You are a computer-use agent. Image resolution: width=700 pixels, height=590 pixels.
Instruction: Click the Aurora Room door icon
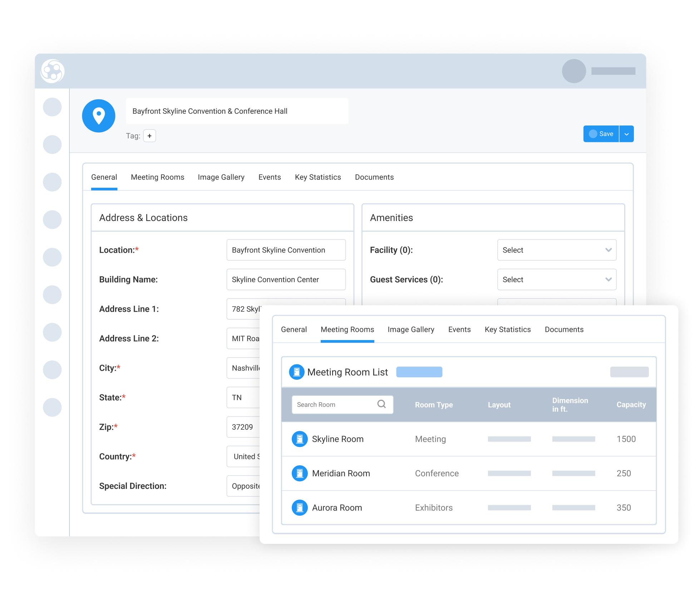pyautogui.click(x=300, y=507)
